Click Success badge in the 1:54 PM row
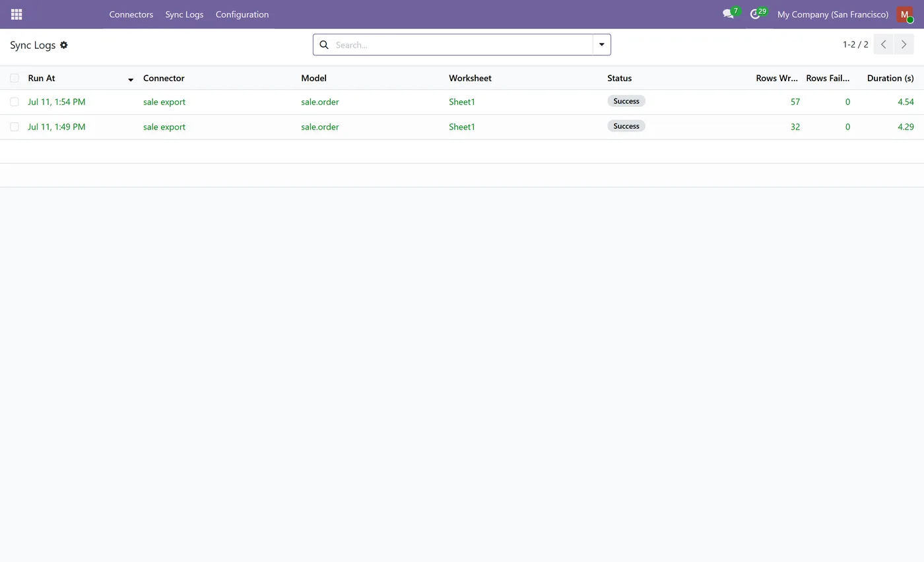This screenshot has width=924, height=562. coord(626,101)
